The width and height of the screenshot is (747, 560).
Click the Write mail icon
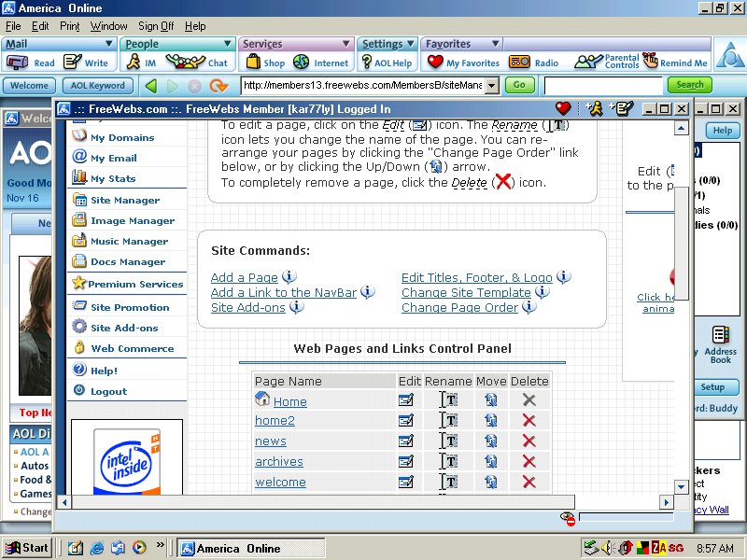pyautogui.click(x=73, y=62)
